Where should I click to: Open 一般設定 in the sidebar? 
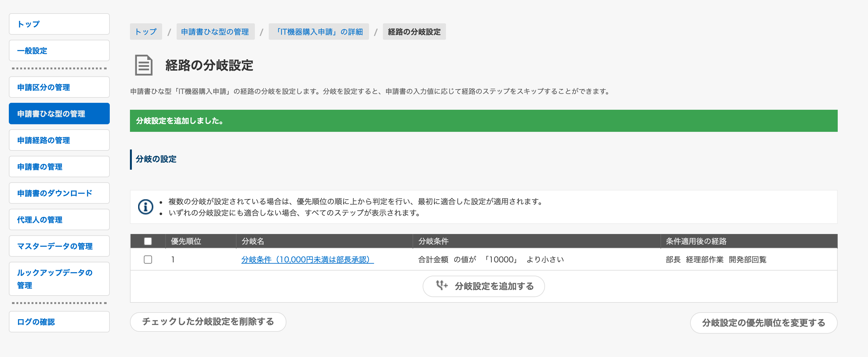point(59,51)
